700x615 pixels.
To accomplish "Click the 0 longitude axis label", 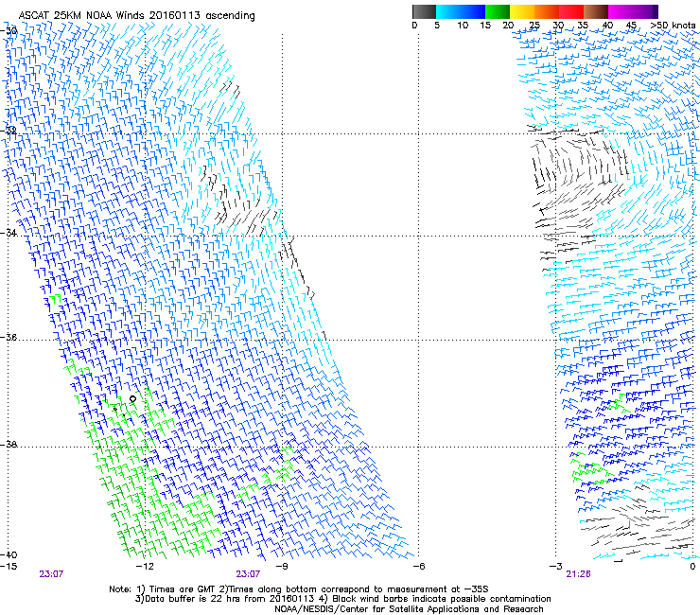I will 692,567.
